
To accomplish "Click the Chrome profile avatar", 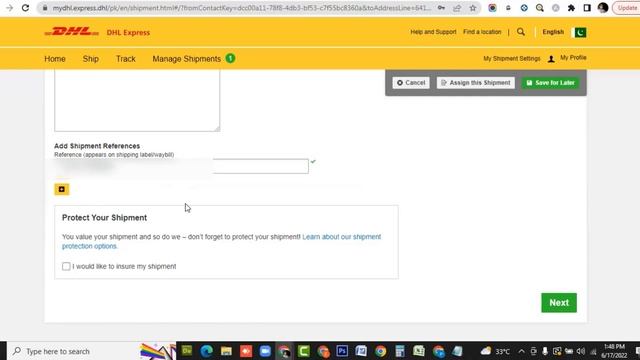I will click(603, 8).
